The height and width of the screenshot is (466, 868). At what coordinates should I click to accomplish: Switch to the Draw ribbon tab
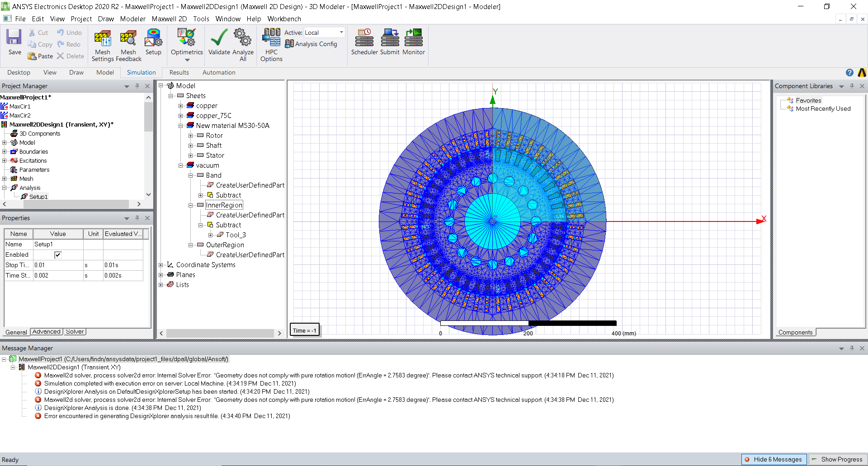(x=76, y=72)
